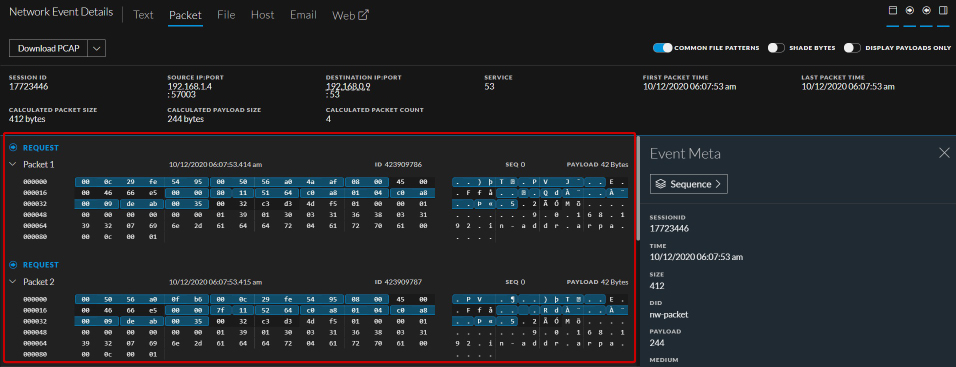Open Download PCAP dropdown arrow

97,48
